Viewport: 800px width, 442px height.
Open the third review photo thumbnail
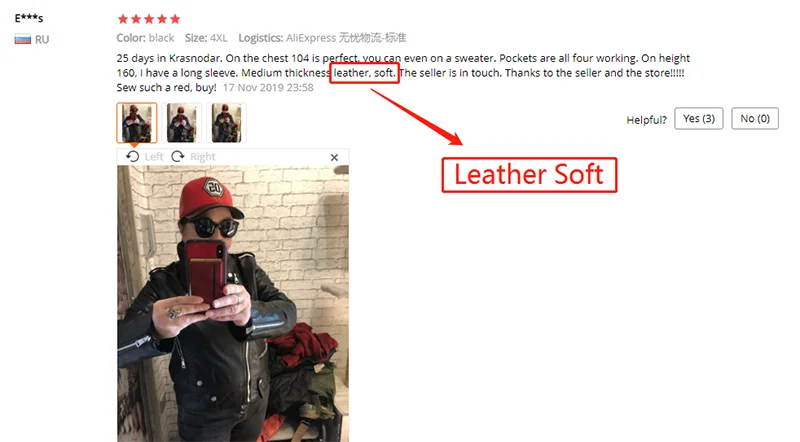(226, 122)
